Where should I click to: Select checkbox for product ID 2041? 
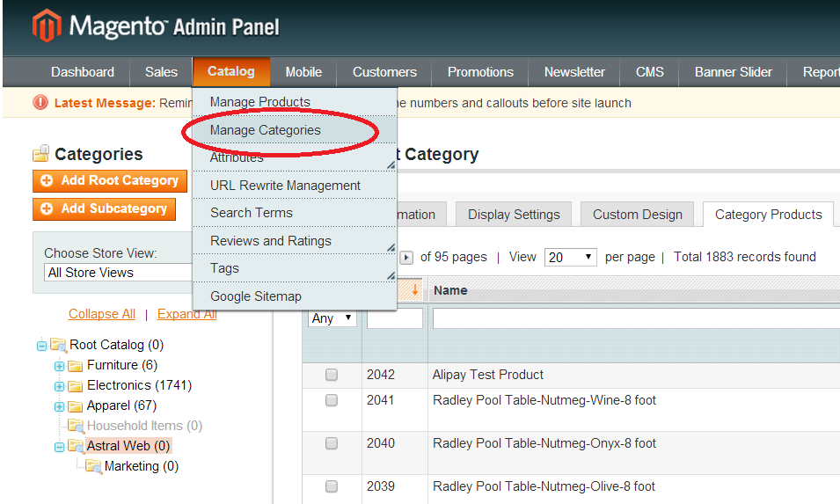tap(332, 400)
